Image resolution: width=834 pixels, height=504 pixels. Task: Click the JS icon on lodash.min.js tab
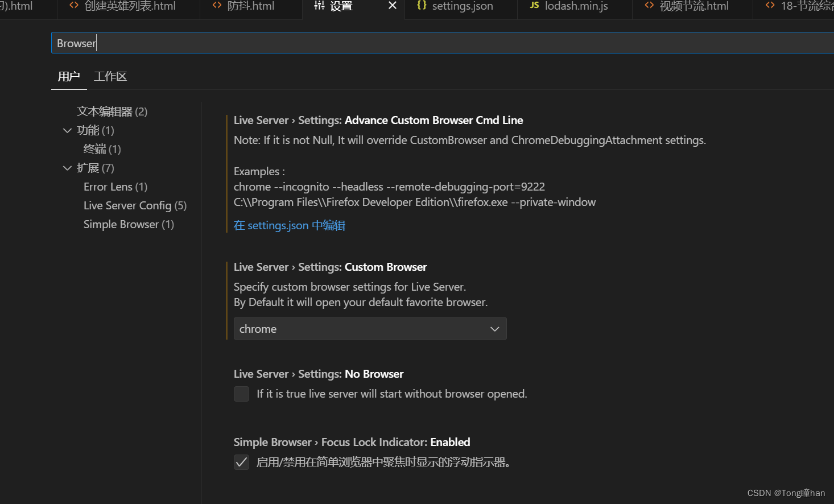point(534,6)
